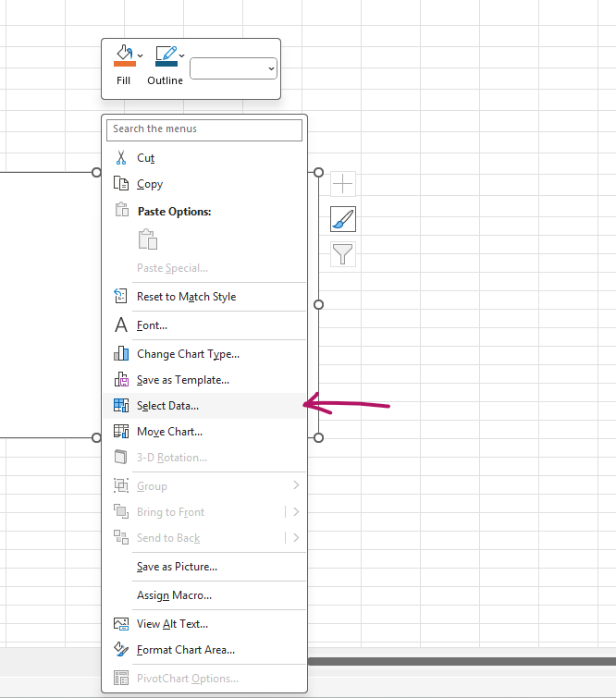The width and height of the screenshot is (616, 698).
Task: Click the horizontal scrollbar thumb
Action: tap(462, 662)
